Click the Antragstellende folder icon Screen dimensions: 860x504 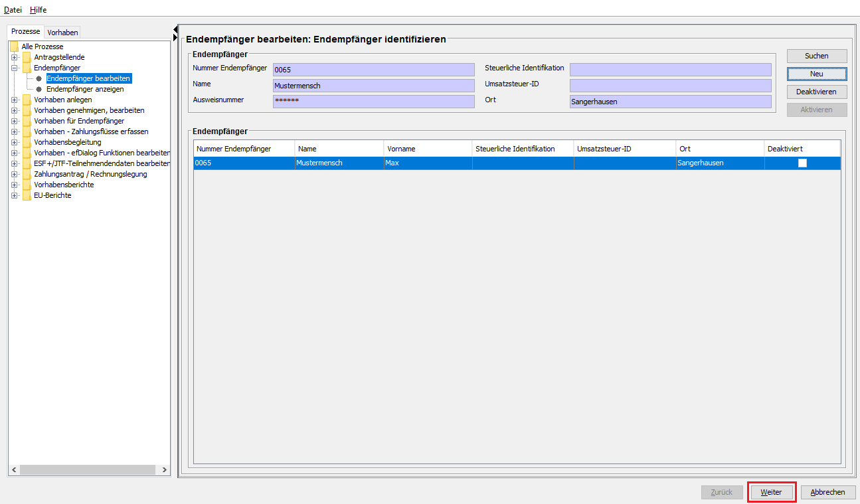tap(27, 57)
